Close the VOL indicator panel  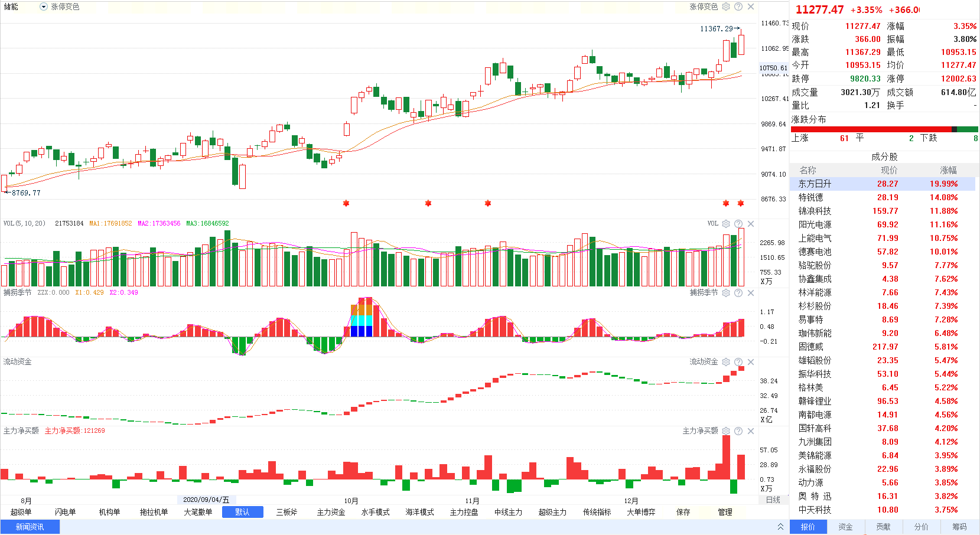pos(751,224)
